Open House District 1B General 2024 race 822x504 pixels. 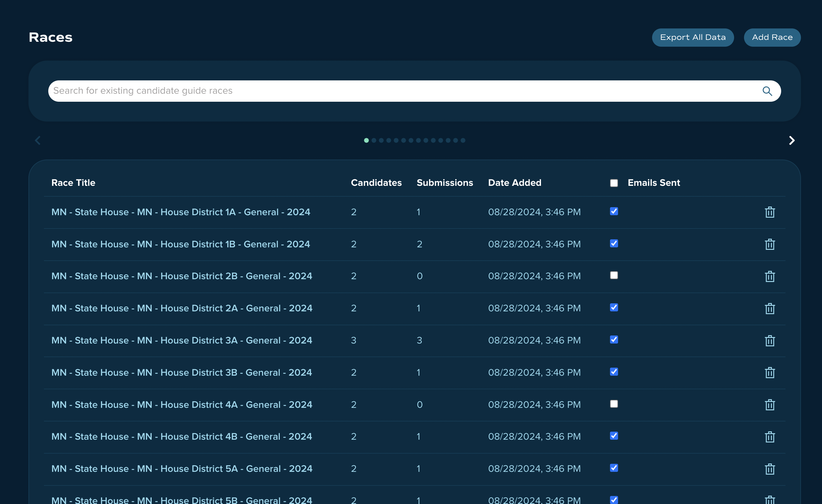click(x=180, y=244)
